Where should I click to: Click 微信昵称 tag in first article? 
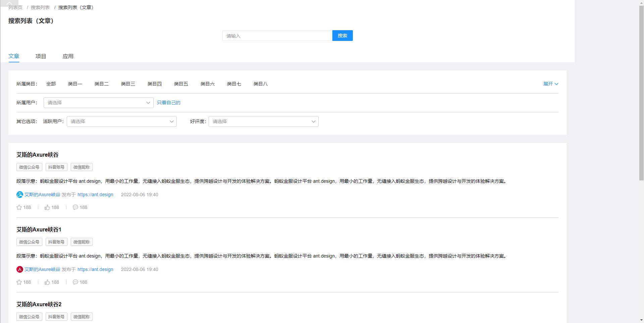(x=82, y=167)
